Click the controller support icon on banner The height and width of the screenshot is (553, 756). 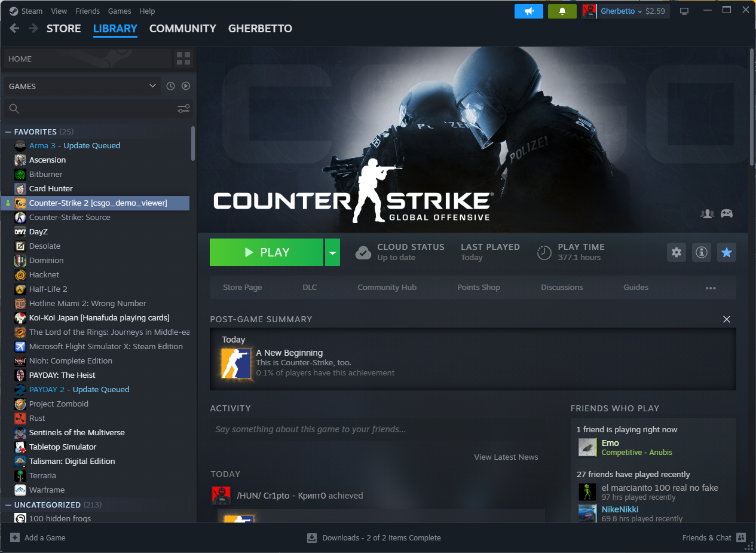point(727,213)
